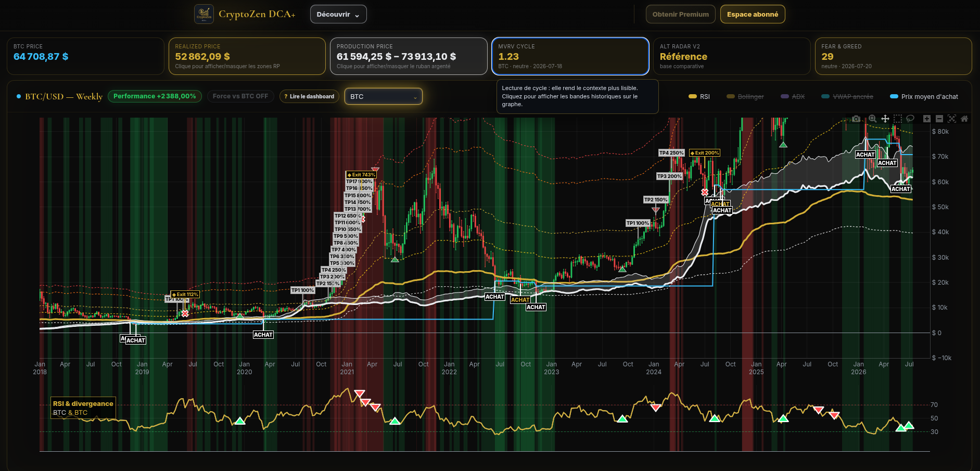This screenshot has height=471, width=980.
Task: Zoom in using the plus icon
Action: click(x=927, y=119)
